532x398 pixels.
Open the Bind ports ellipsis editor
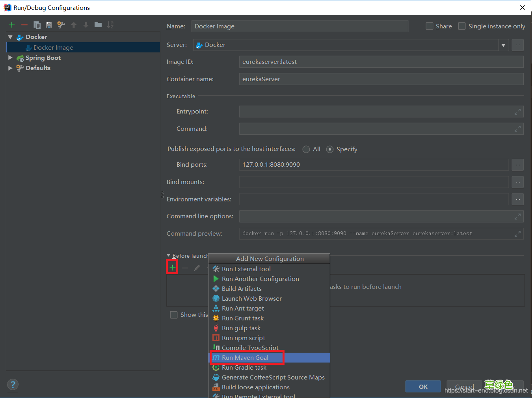518,165
